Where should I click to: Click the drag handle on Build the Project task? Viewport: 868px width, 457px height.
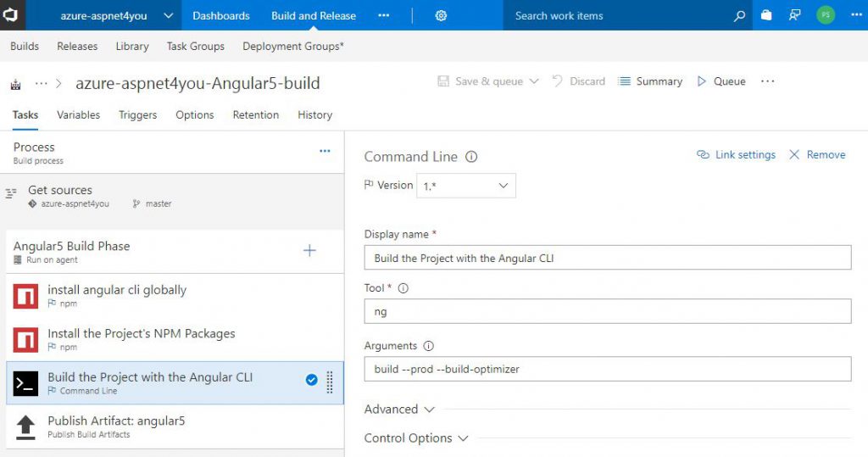point(330,382)
